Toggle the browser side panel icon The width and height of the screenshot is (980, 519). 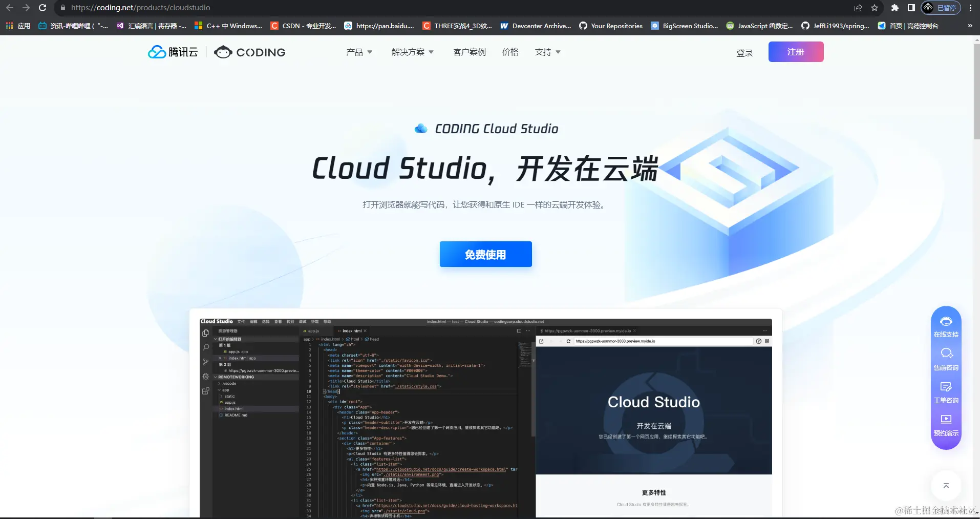[x=911, y=8]
